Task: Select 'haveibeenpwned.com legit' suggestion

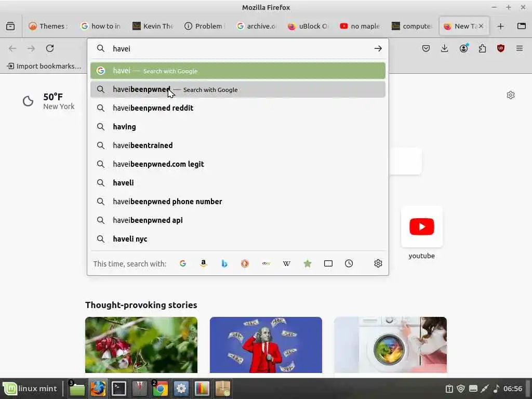Action: (238, 164)
